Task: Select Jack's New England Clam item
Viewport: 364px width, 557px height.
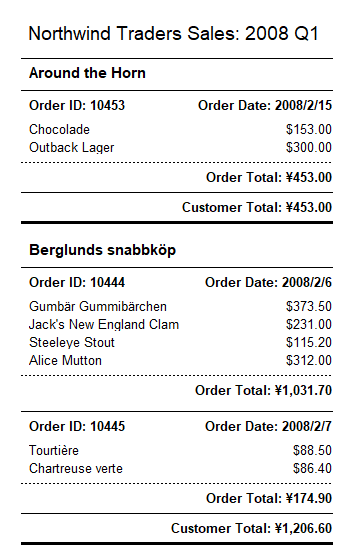Action: coord(104,325)
